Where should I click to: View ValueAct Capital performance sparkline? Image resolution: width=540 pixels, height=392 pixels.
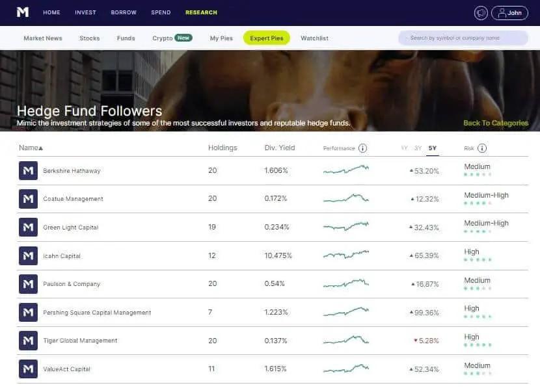(x=346, y=368)
